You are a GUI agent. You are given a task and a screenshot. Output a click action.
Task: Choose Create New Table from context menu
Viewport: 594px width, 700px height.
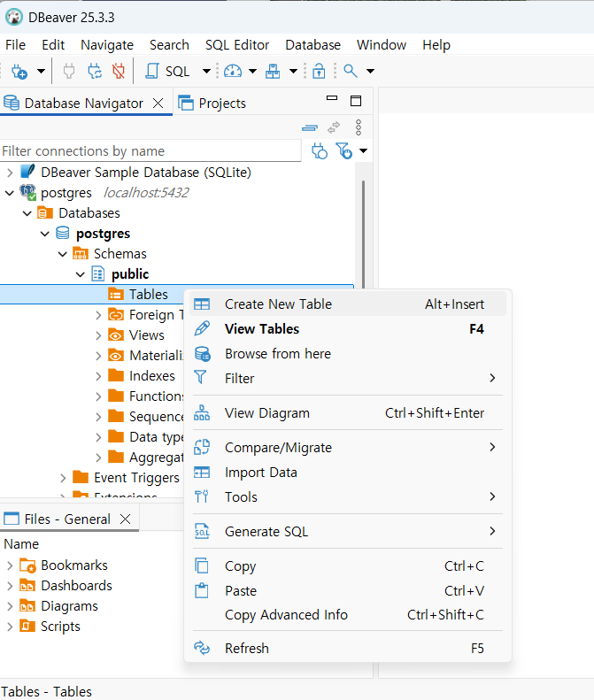coord(348,304)
